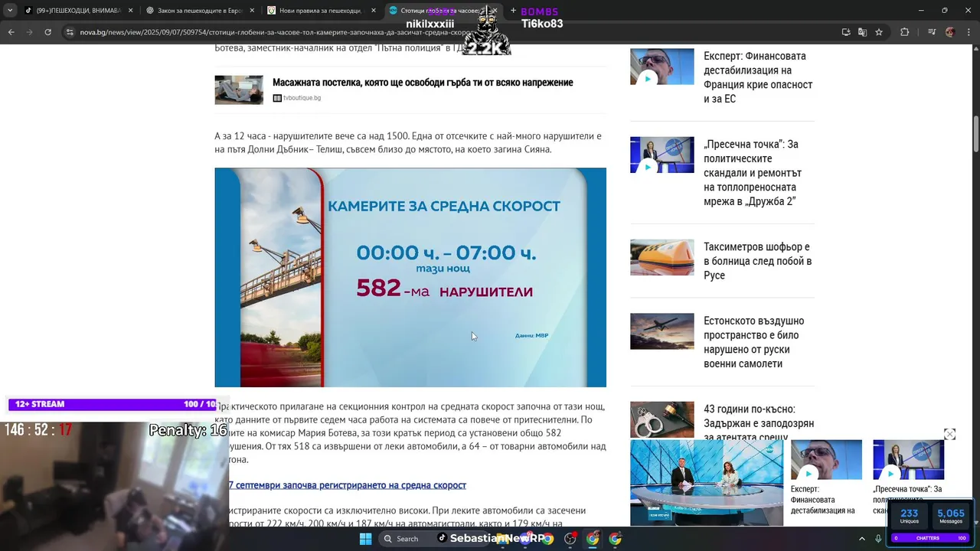Image resolution: width=980 pixels, height=551 pixels.
Task: Open a new browser tab
Action: 513,11
